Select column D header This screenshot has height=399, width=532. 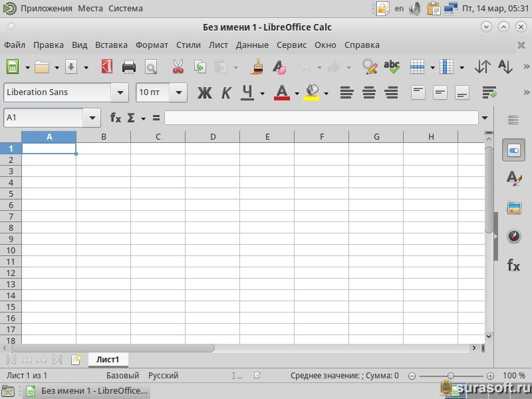tap(213, 137)
